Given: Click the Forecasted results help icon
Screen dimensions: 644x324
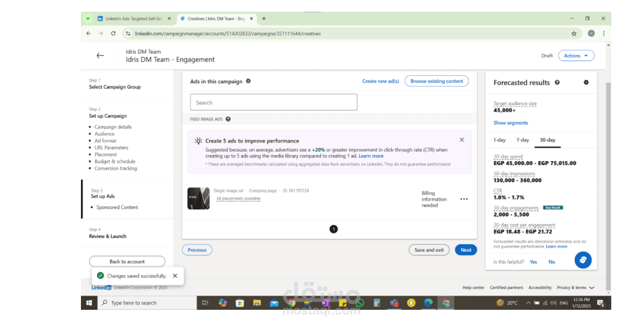Looking at the screenshot, I should (x=557, y=83).
